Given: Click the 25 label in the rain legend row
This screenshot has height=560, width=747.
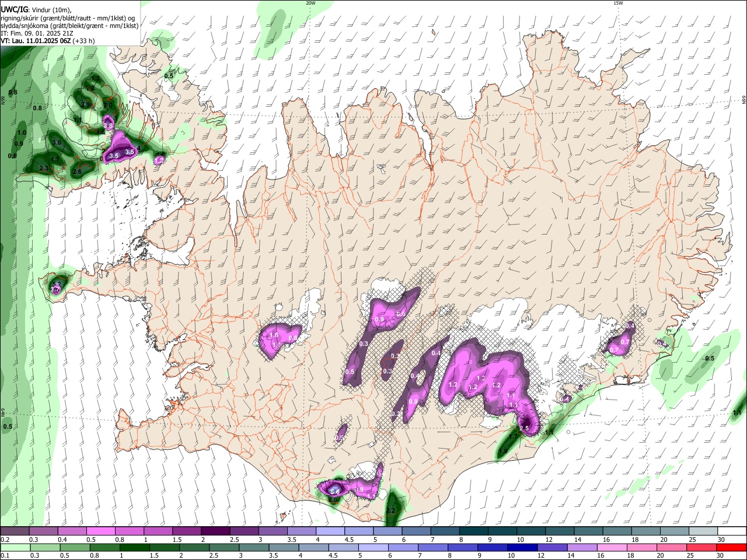Looking at the screenshot, I should pos(690,555).
